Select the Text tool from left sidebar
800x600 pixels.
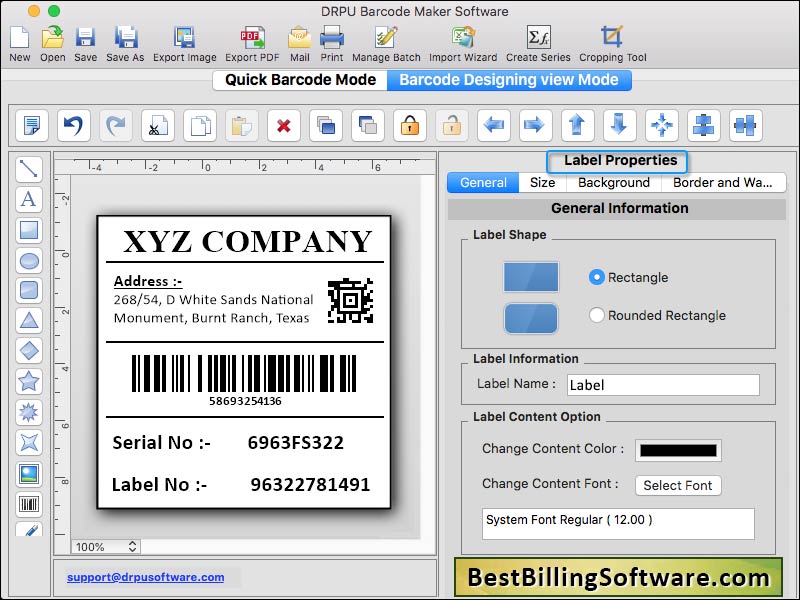click(x=29, y=199)
